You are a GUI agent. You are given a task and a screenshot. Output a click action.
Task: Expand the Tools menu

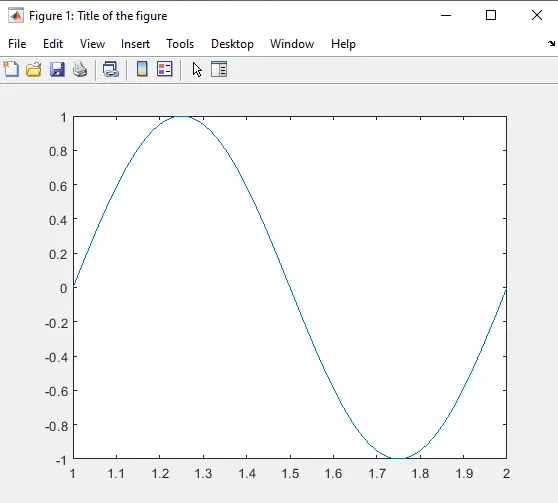tap(180, 44)
